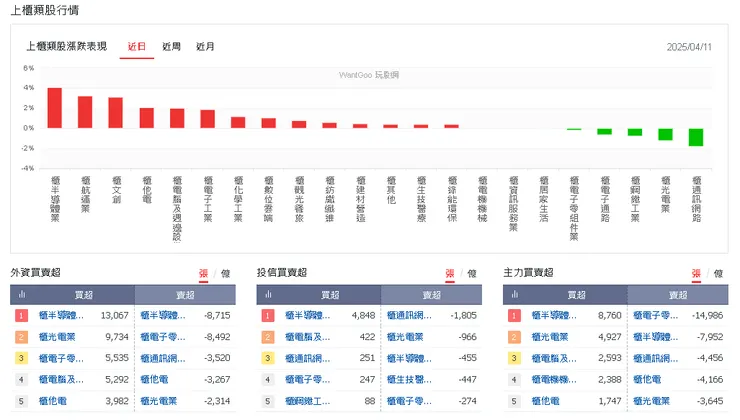740x420 pixels.
Task: Open 櫃半導體 link with -8,715 in 外資 賣超
Action: [x=163, y=315]
